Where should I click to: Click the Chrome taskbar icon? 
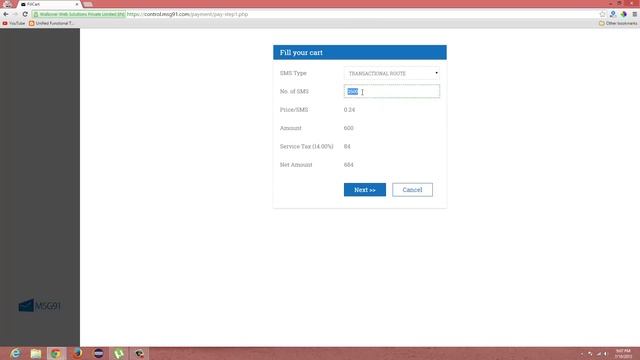(56, 353)
